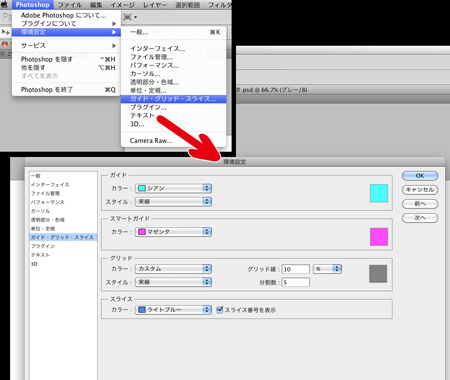Viewport: 450px width, 380px height.
Task: Click the 次へ button
Action: 420,218
